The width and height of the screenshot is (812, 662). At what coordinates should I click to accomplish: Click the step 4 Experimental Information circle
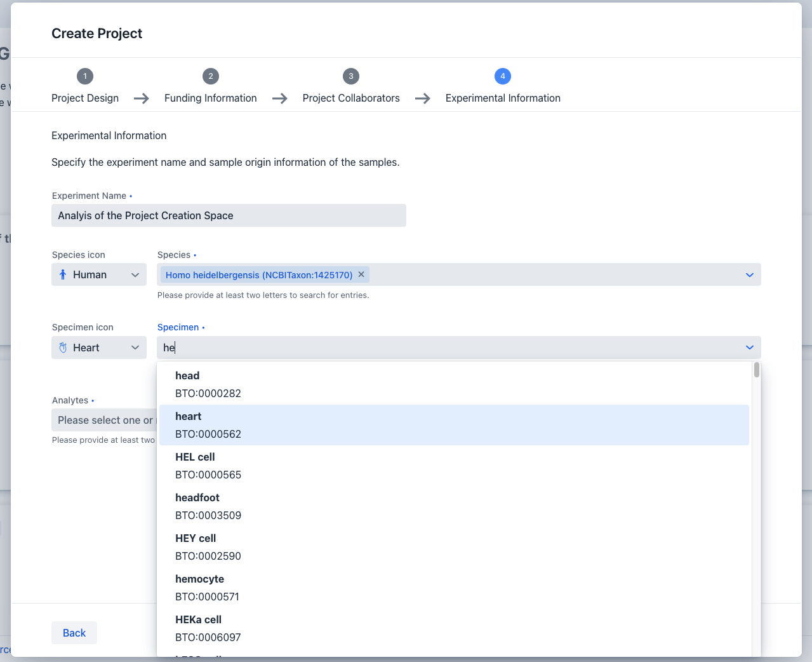coord(503,76)
